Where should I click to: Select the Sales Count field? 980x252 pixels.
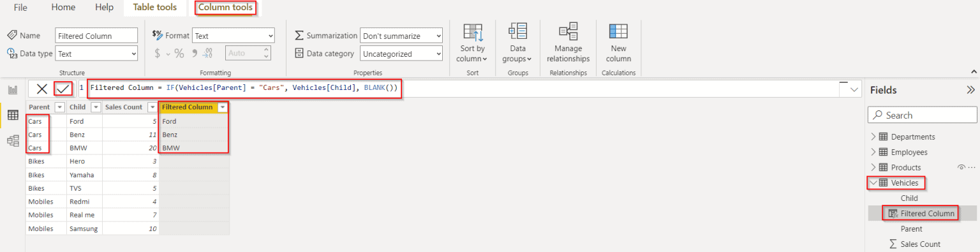pyautogui.click(x=921, y=244)
